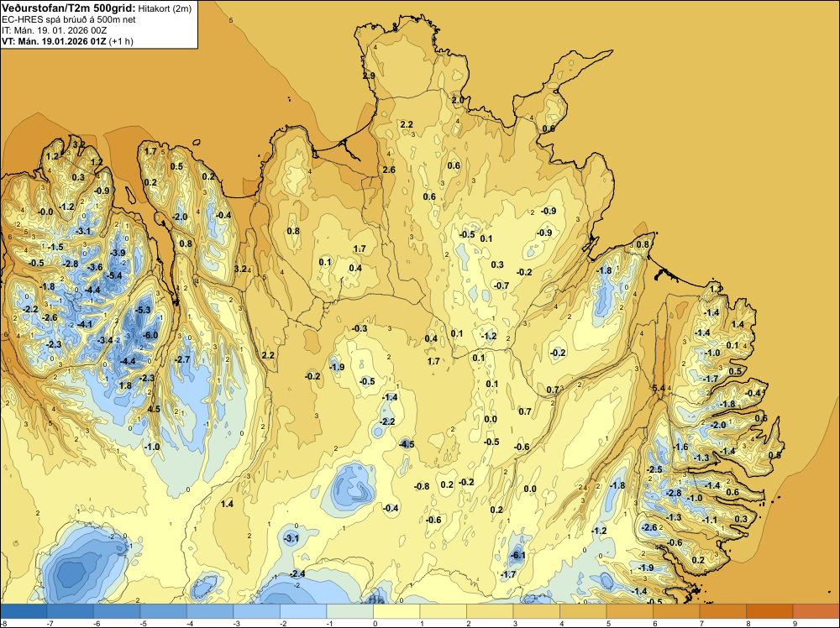Click the temperature value '-6.0' on the map
This screenshot has height=628, width=840.
pyautogui.click(x=150, y=335)
